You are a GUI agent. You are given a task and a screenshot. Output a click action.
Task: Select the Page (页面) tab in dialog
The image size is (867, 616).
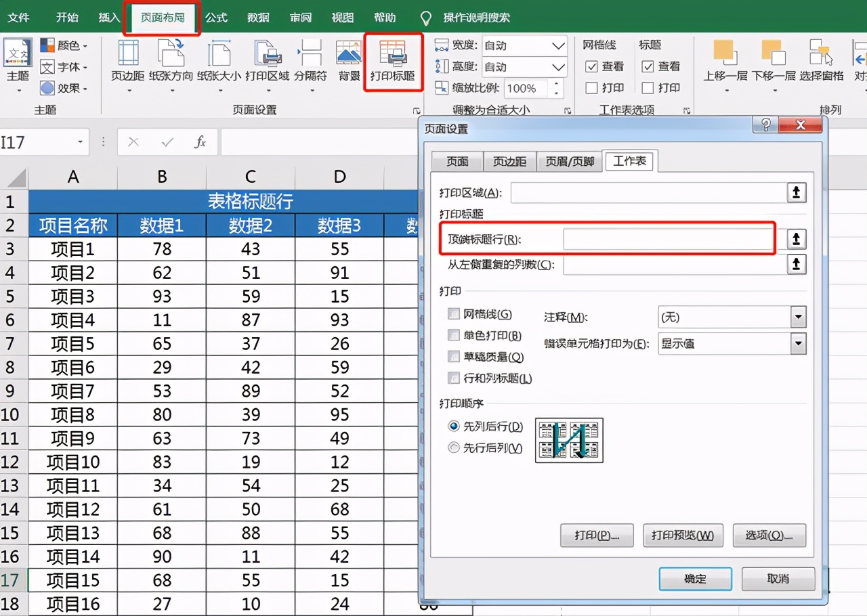pos(457,161)
